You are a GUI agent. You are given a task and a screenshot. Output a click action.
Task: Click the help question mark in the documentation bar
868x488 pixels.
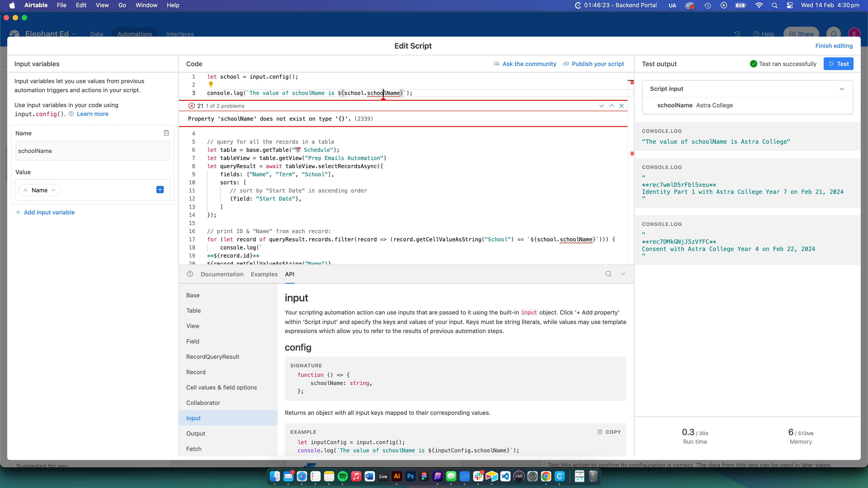(190, 274)
